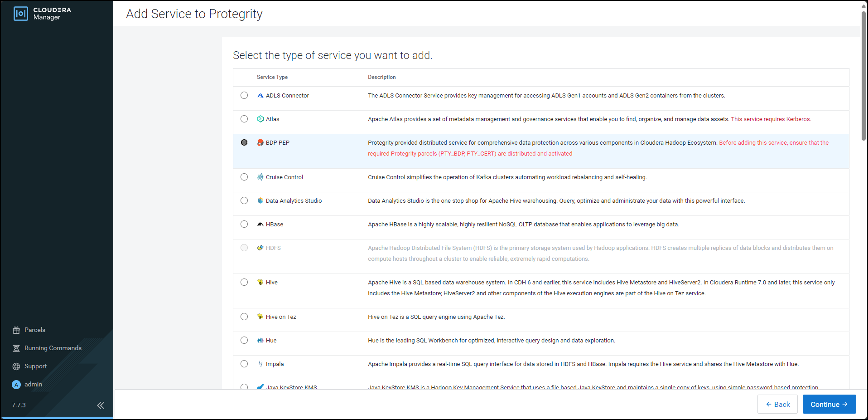Screen dimensions: 868x420
Task: Click the Data Analytics Studio icon
Action: (x=260, y=201)
